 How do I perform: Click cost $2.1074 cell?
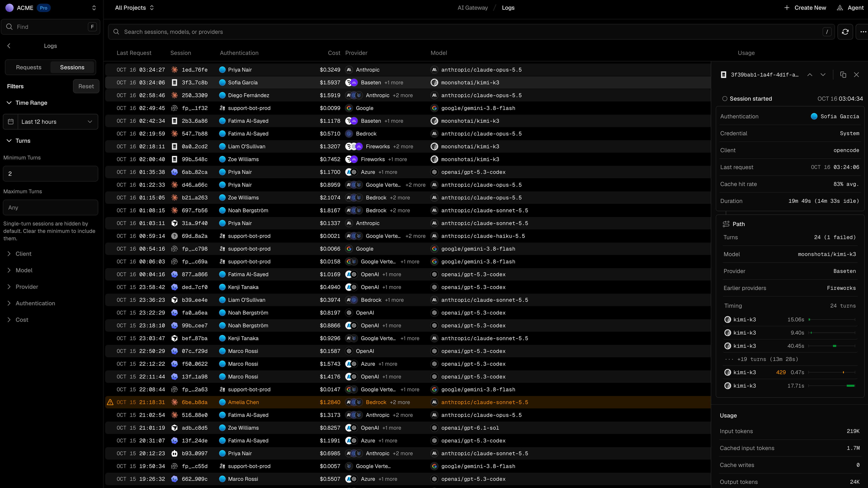(x=330, y=198)
